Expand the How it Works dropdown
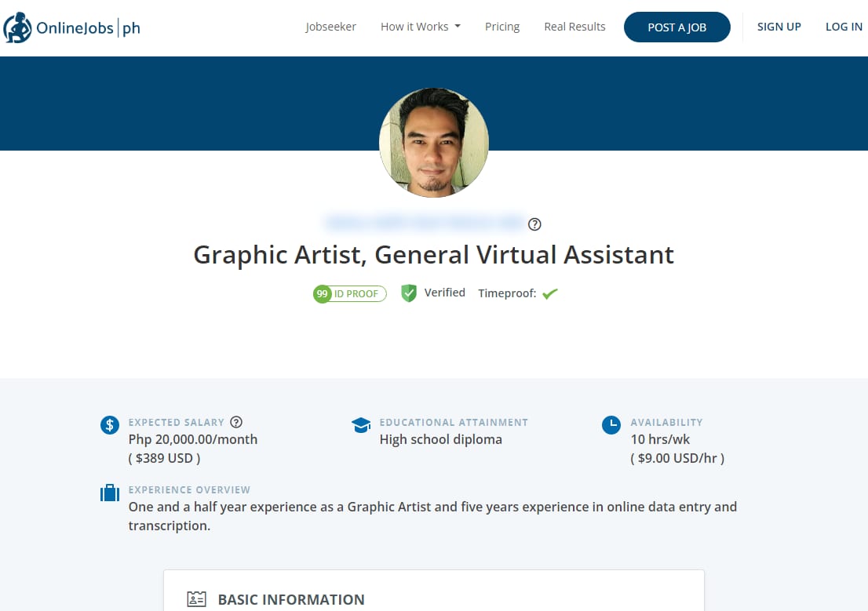The width and height of the screenshot is (868, 611). [421, 26]
